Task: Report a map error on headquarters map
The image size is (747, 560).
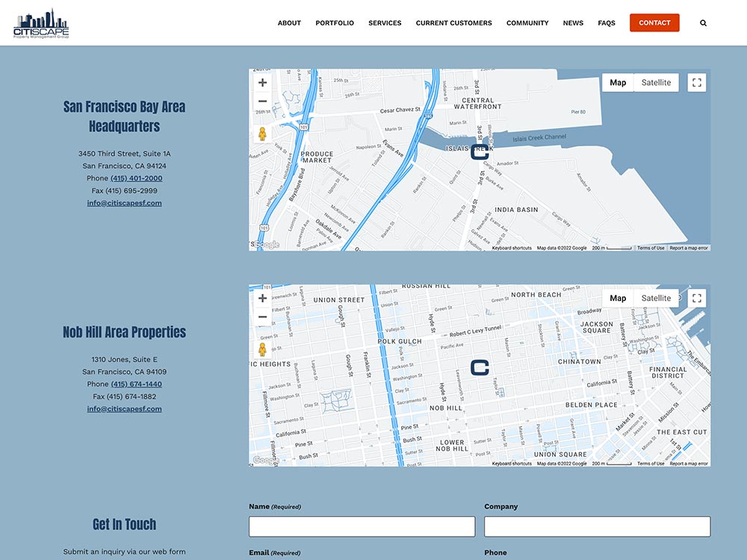Action: click(689, 248)
